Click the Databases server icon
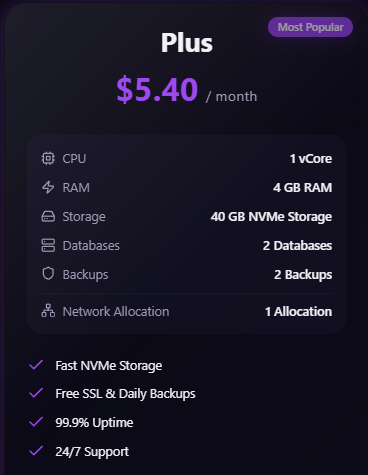Screen dimensions: 368x475 click(x=48, y=245)
